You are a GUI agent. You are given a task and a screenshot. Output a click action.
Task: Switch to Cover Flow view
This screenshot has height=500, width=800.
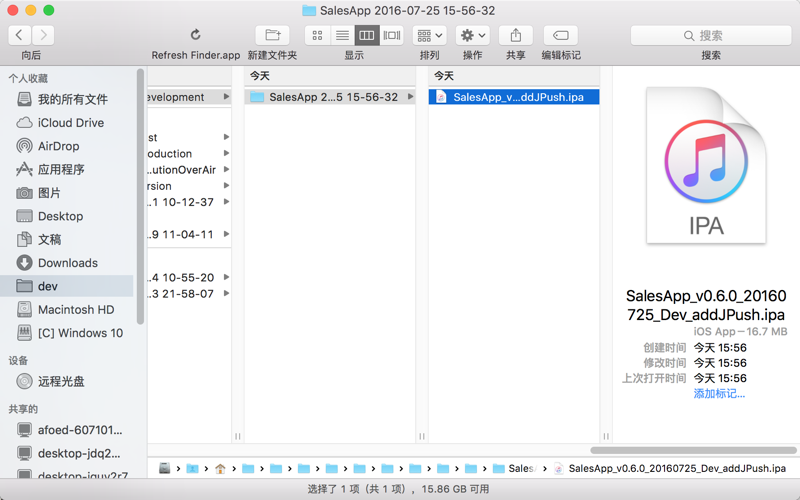tap(392, 35)
